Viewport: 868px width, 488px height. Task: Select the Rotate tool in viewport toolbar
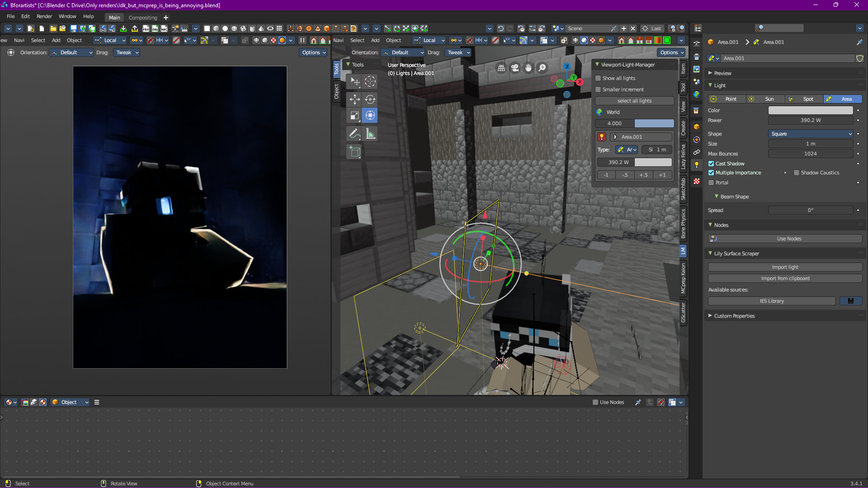coord(370,99)
